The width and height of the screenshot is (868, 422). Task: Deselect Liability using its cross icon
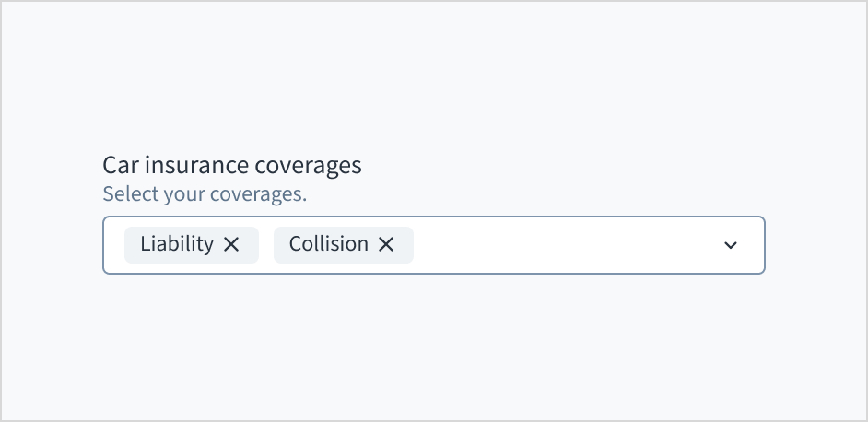point(231,244)
